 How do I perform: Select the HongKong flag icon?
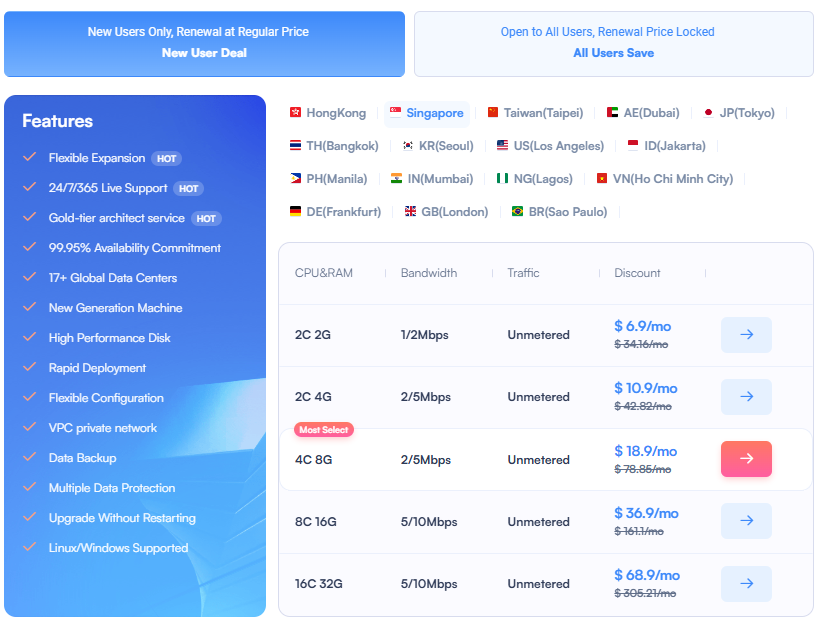pyautogui.click(x=296, y=113)
